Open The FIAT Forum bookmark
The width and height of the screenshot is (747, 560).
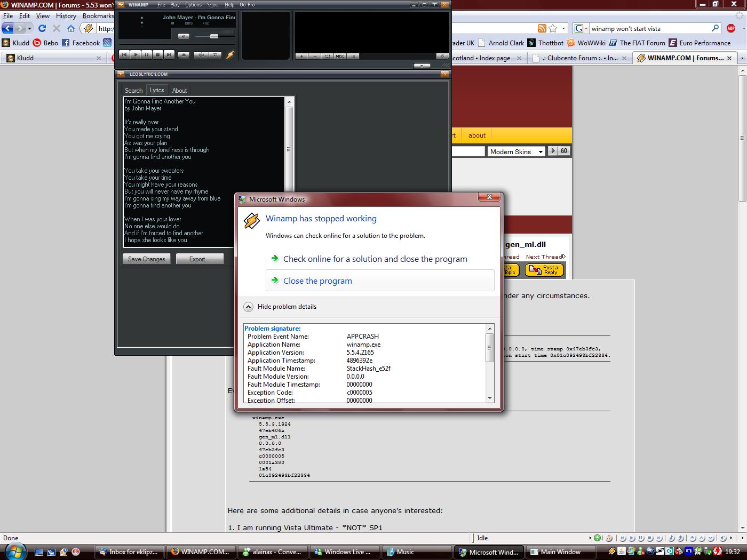click(x=637, y=43)
